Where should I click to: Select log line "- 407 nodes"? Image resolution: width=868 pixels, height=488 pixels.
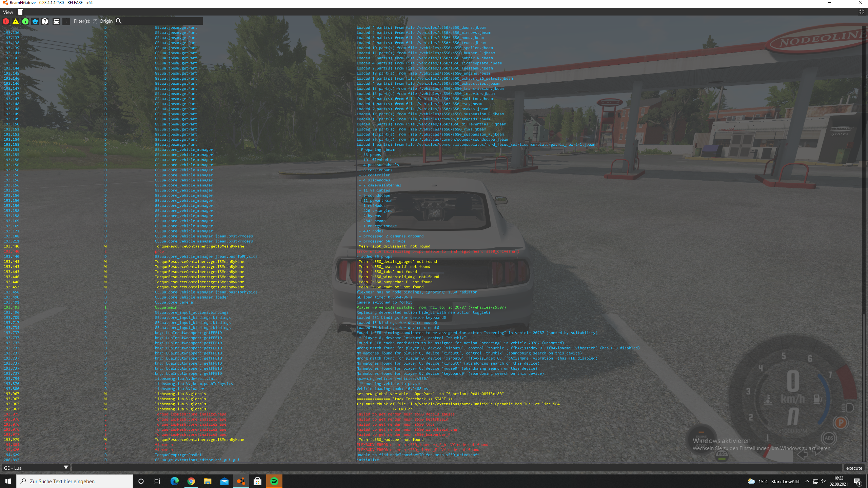click(x=371, y=231)
